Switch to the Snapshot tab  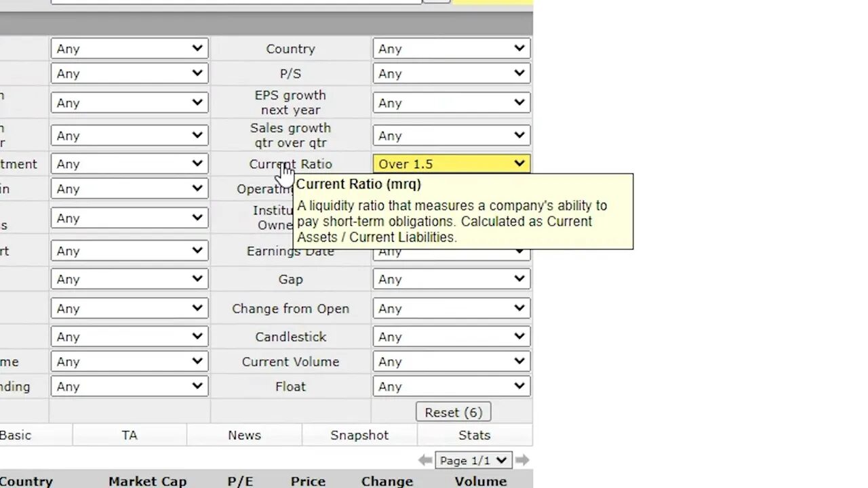pyautogui.click(x=359, y=435)
